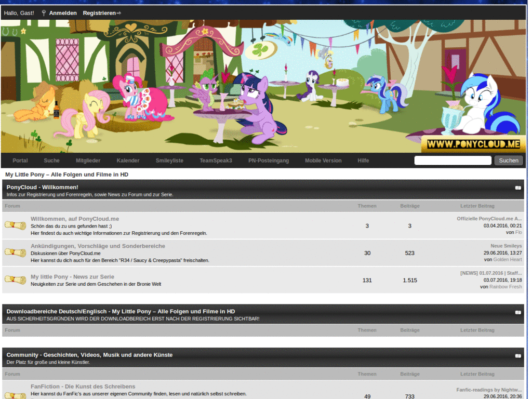The height and width of the screenshot is (399, 532).
Task: Click the 131 Themen count
Action: pyautogui.click(x=367, y=280)
